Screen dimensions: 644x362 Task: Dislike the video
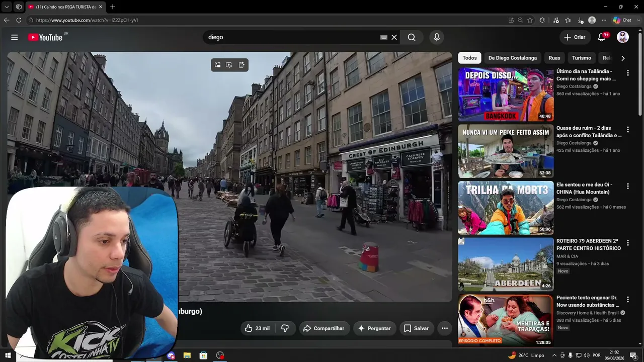(x=285, y=328)
